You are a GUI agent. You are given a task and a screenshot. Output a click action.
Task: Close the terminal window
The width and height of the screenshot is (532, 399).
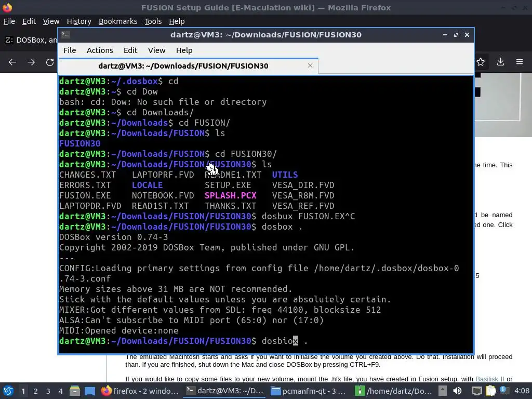[467, 35]
